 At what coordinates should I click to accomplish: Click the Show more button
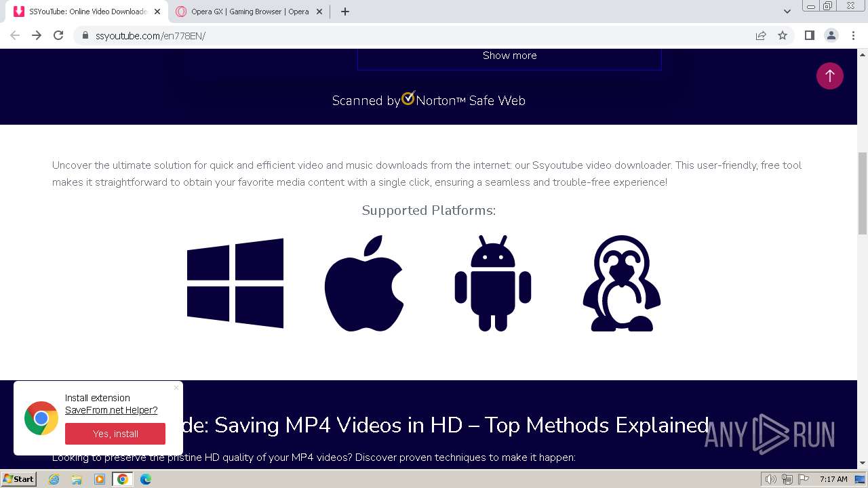click(509, 56)
